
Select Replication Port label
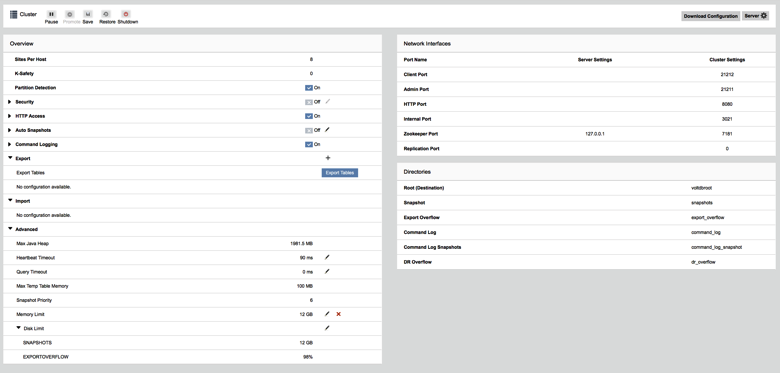pos(421,149)
